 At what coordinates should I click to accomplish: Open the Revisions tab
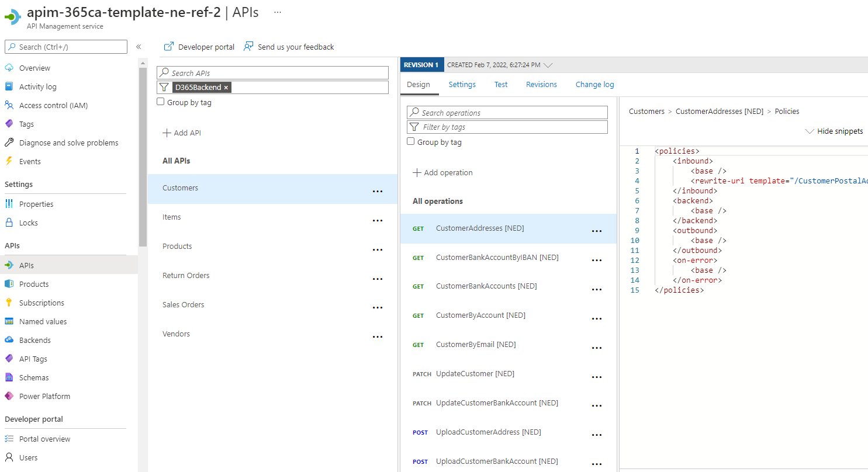[541, 85]
